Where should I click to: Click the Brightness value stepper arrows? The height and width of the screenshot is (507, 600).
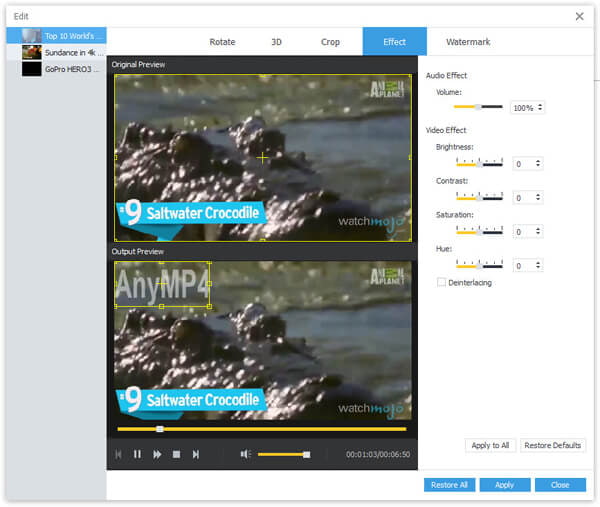(538, 163)
